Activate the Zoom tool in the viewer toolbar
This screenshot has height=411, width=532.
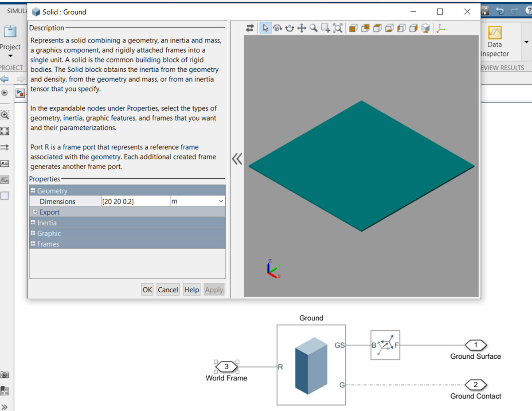tap(313, 27)
